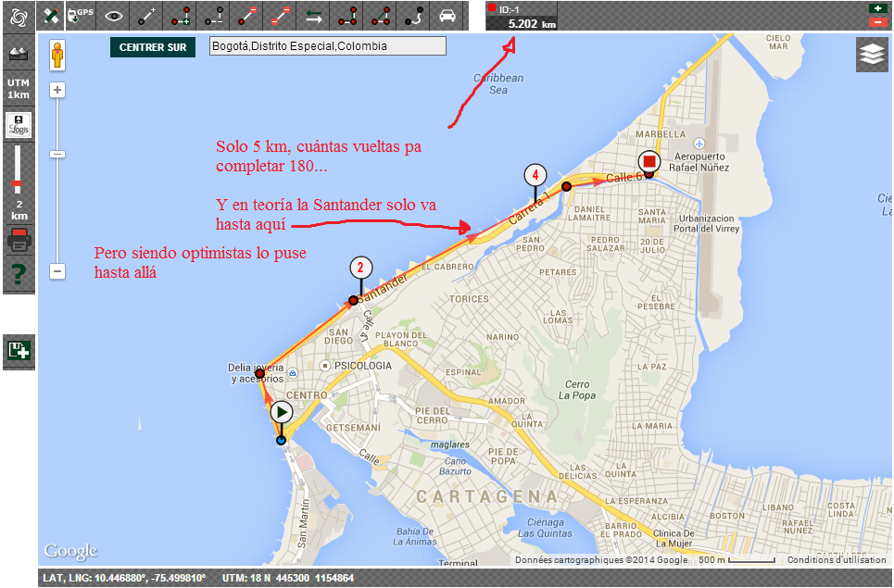Open the GPS download tool
Viewport: 894px width, 588px height.
pos(81,16)
